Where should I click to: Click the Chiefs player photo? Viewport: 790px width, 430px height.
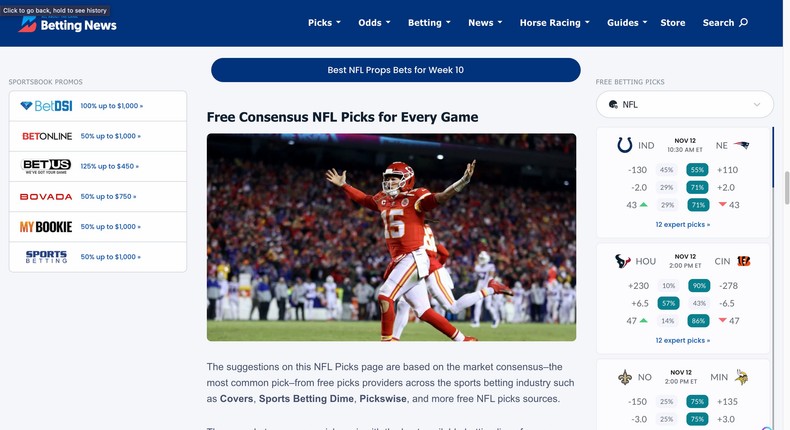[391, 237]
